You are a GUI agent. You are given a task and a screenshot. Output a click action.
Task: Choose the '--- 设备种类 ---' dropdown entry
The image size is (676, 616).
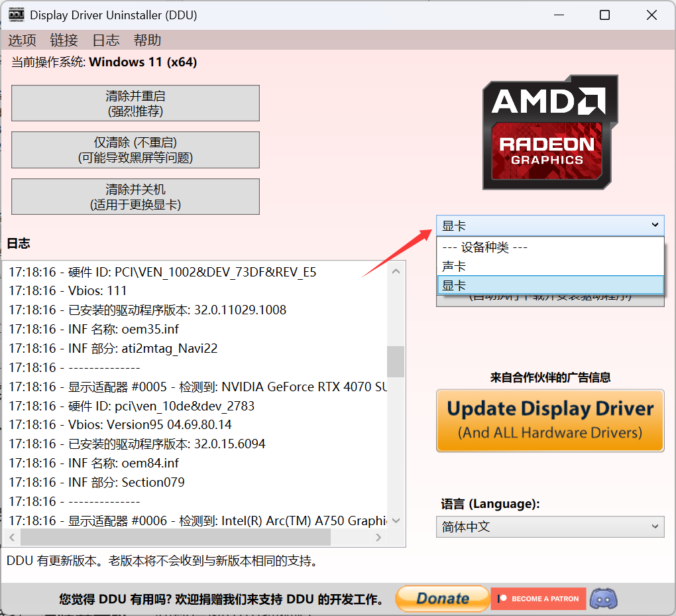click(550, 247)
